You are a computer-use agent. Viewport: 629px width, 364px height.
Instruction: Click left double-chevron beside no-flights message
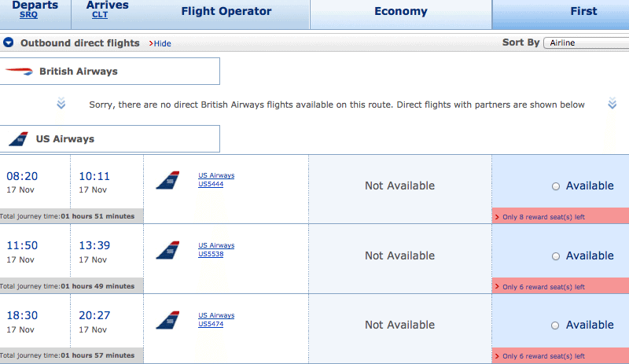[x=61, y=103]
